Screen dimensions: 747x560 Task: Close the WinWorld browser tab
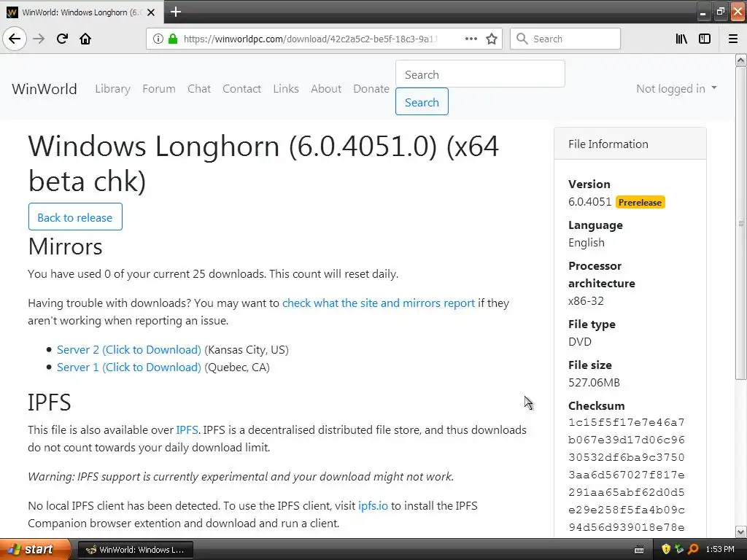click(x=151, y=12)
